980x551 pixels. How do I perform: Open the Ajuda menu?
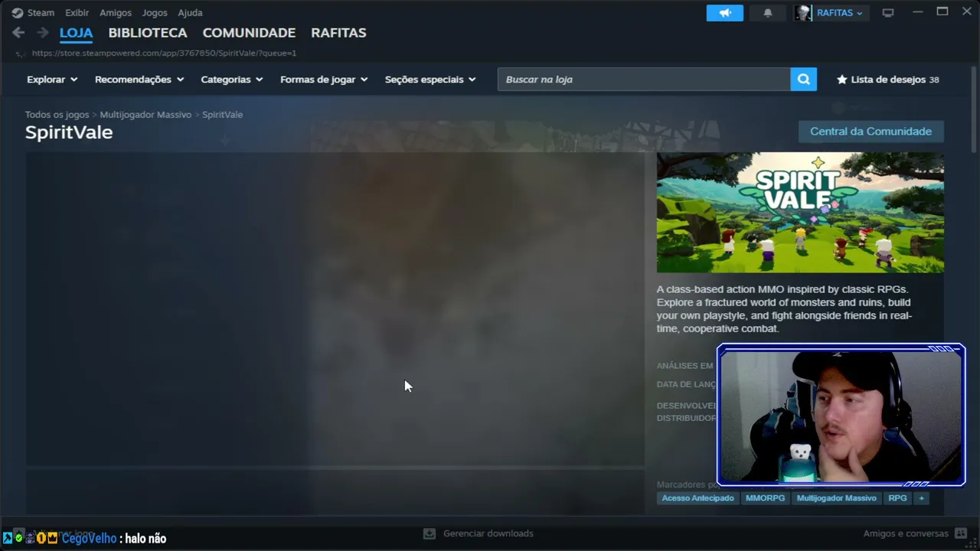coord(190,13)
